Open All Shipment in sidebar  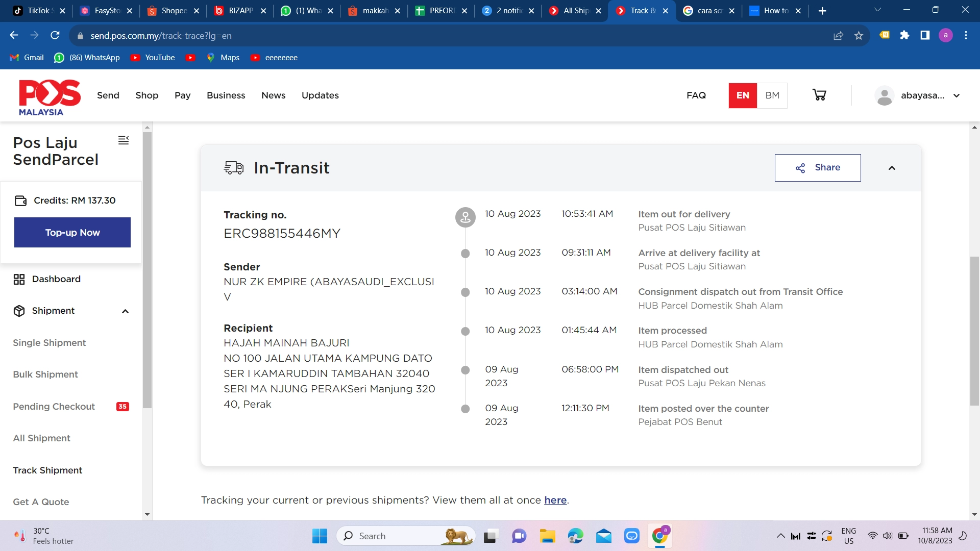tap(42, 438)
